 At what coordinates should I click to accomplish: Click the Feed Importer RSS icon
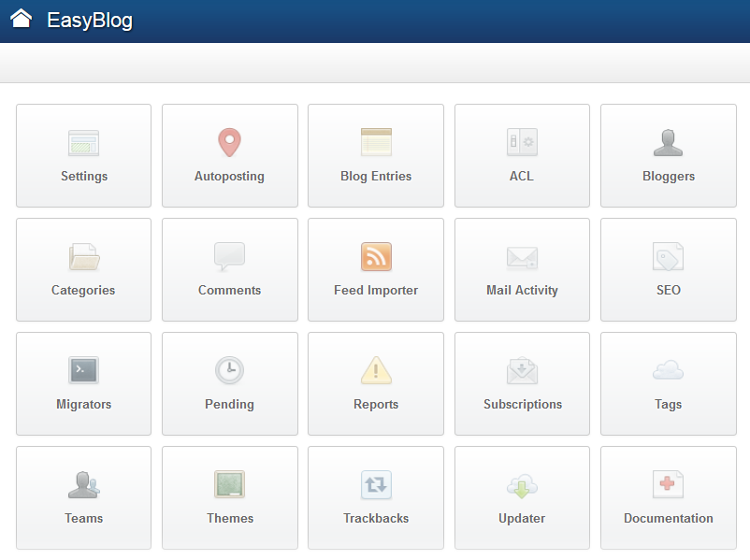[376, 256]
